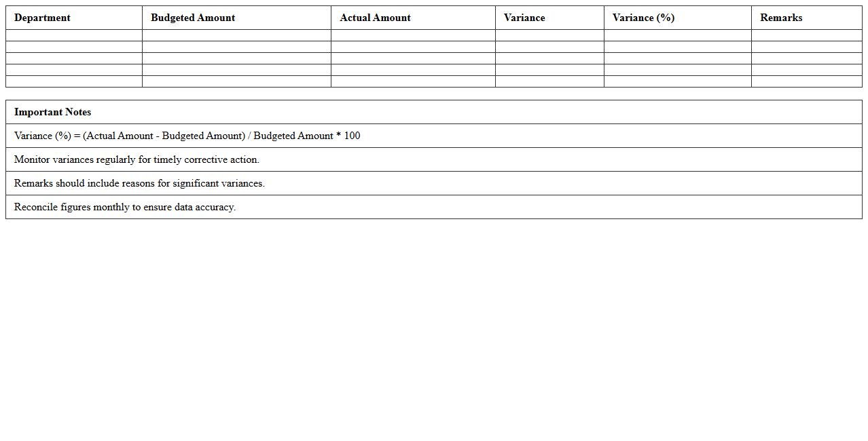Click last empty cell under Actual Amount
The width and height of the screenshot is (868, 441).
pyautogui.click(x=413, y=81)
